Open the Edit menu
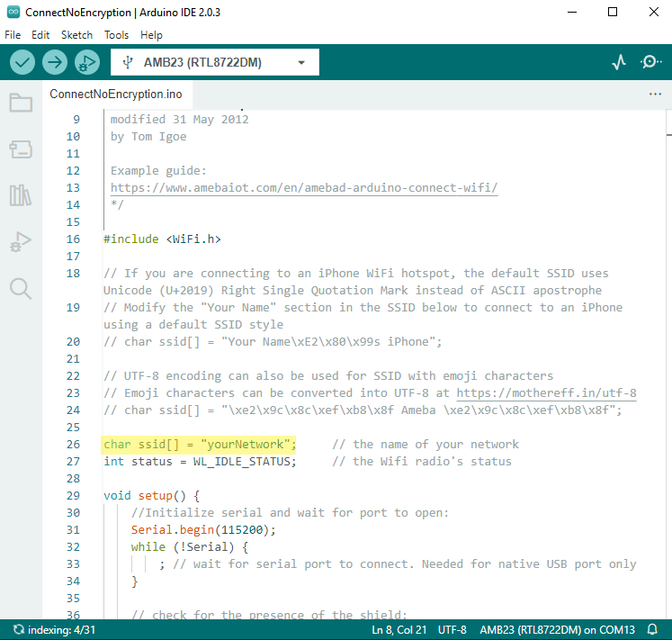Viewport: 672px width, 640px height. tap(40, 35)
